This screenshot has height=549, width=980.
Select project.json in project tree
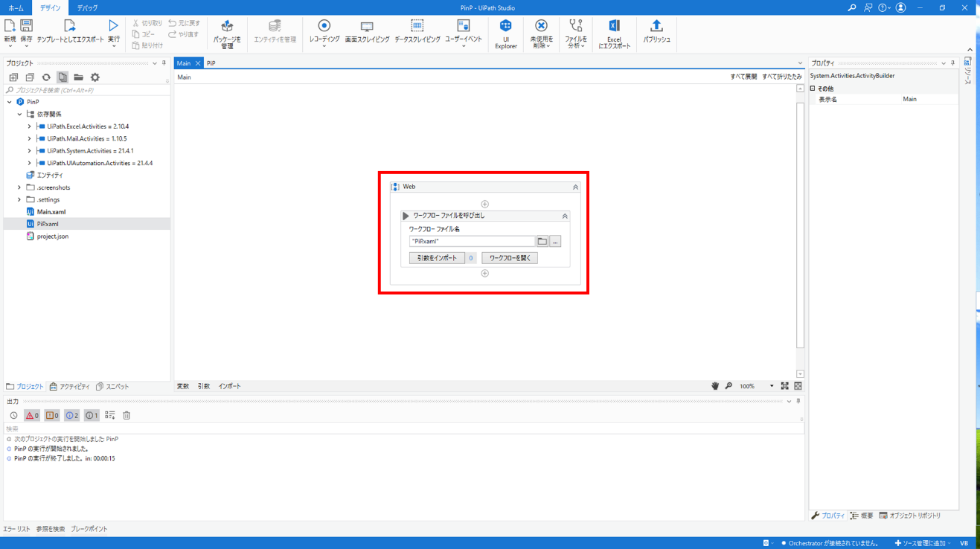(x=52, y=237)
